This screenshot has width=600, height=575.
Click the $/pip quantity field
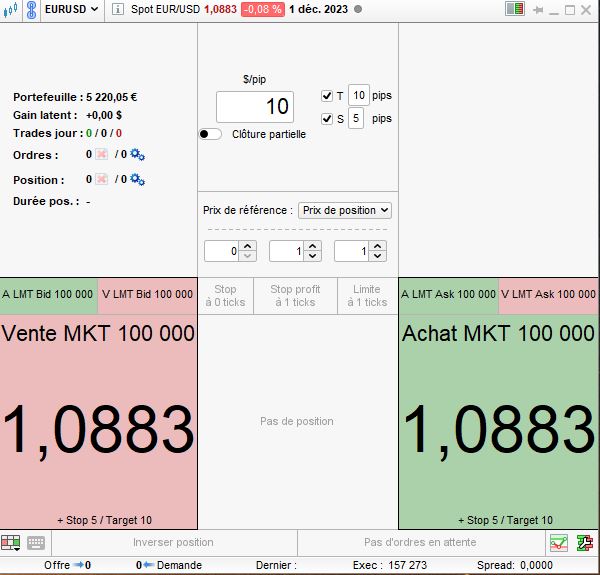[255, 107]
